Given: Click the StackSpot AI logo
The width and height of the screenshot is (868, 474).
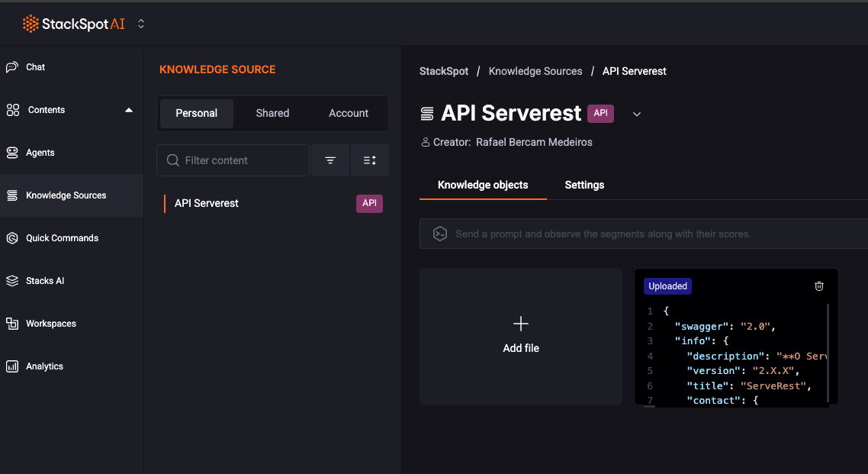Looking at the screenshot, I should (x=74, y=24).
